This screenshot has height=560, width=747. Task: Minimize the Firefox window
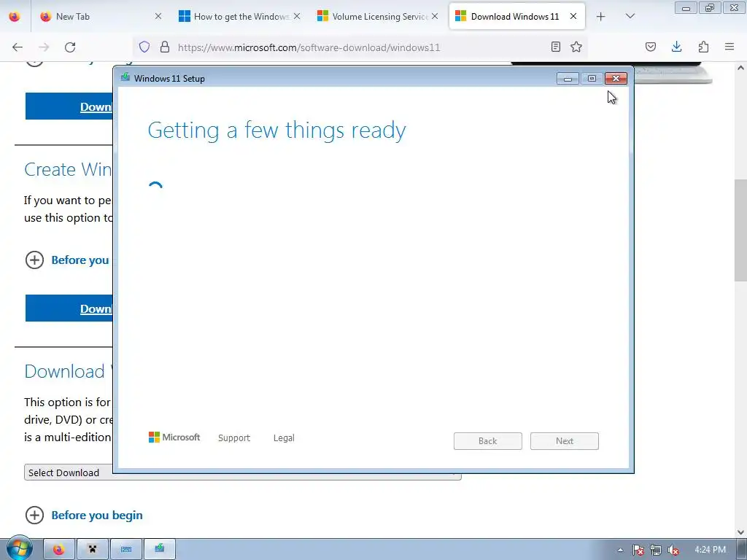(x=686, y=8)
